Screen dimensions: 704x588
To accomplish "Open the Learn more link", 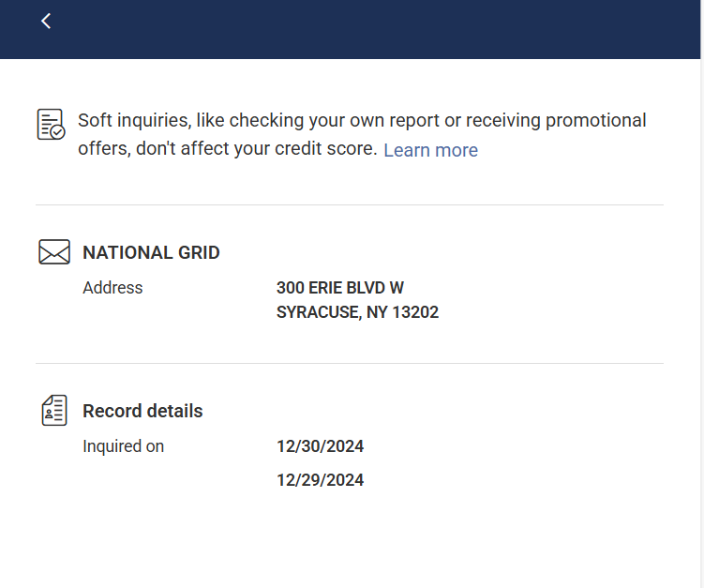I will 430,150.
